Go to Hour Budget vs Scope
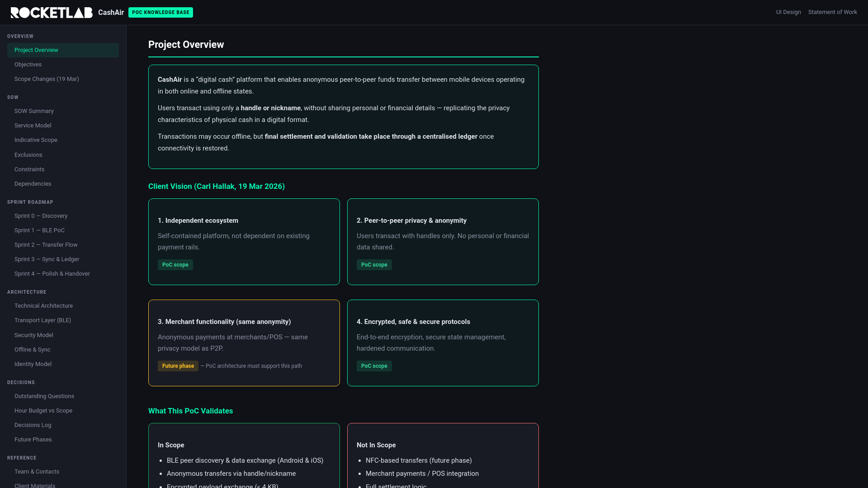This screenshot has height=488, width=868. 63,411
